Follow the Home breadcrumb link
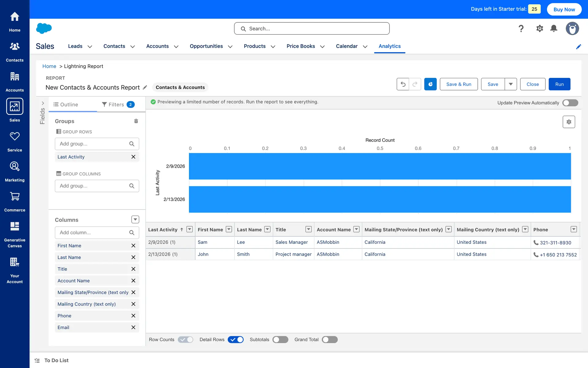Screen dimensions: 588x368 [49, 66]
